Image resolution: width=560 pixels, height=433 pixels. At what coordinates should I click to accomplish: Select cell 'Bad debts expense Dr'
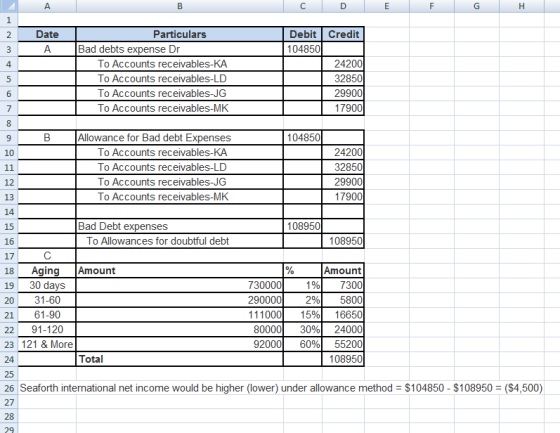click(x=180, y=49)
